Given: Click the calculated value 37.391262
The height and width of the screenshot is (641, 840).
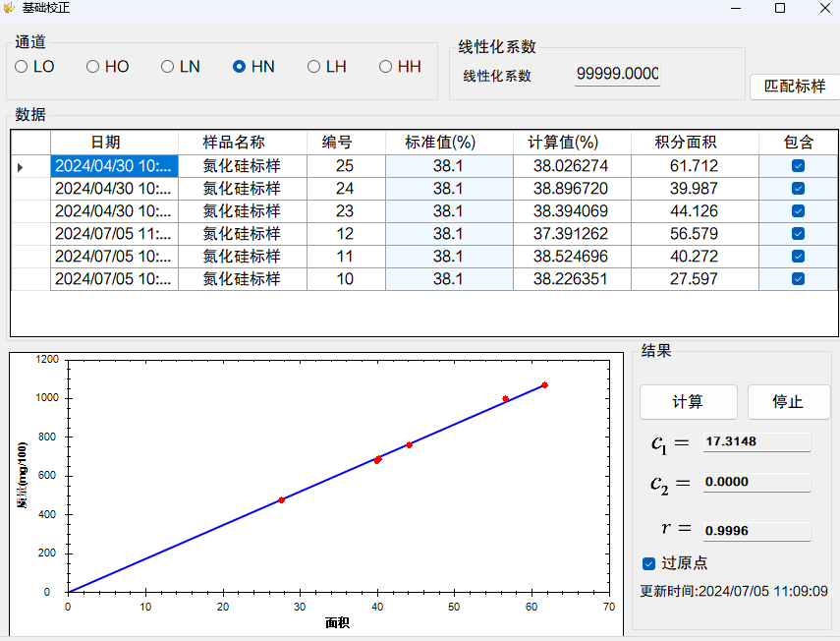Looking at the screenshot, I should coord(572,234).
